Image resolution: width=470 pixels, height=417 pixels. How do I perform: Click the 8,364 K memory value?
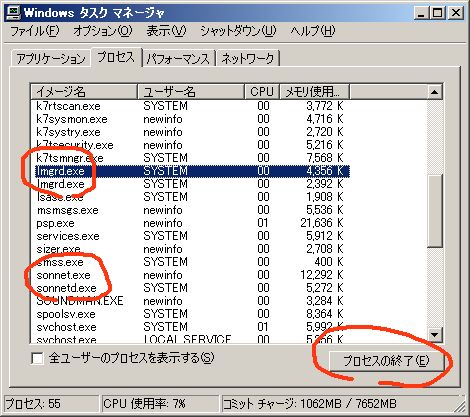tap(324, 314)
